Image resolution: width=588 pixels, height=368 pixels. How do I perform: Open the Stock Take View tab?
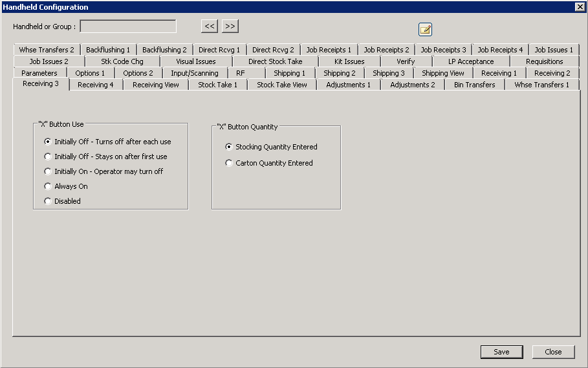(x=281, y=85)
